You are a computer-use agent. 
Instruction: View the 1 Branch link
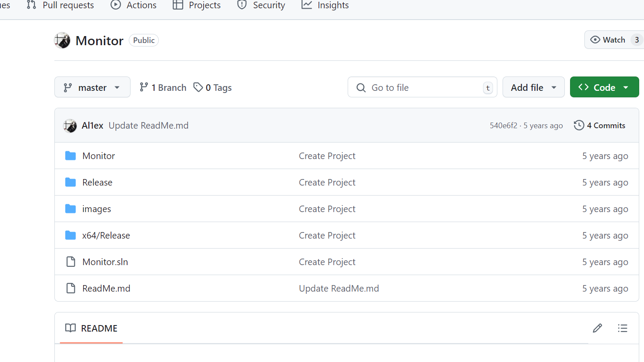point(163,87)
